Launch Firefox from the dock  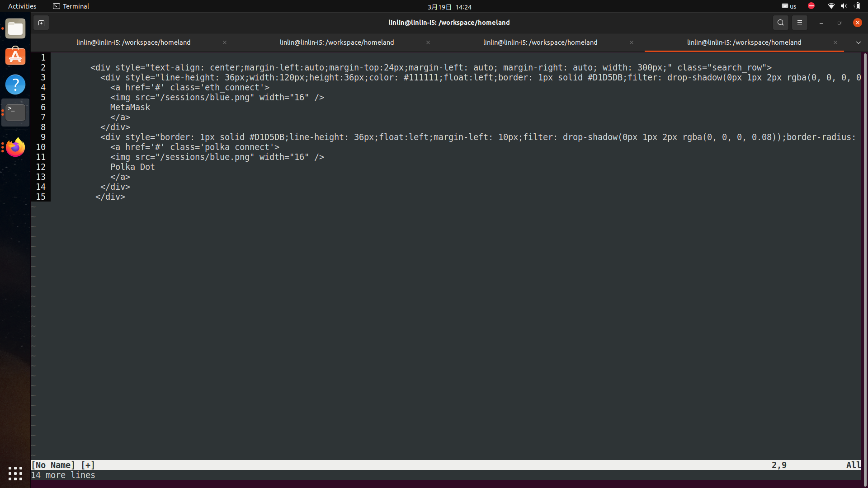[15, 147]
